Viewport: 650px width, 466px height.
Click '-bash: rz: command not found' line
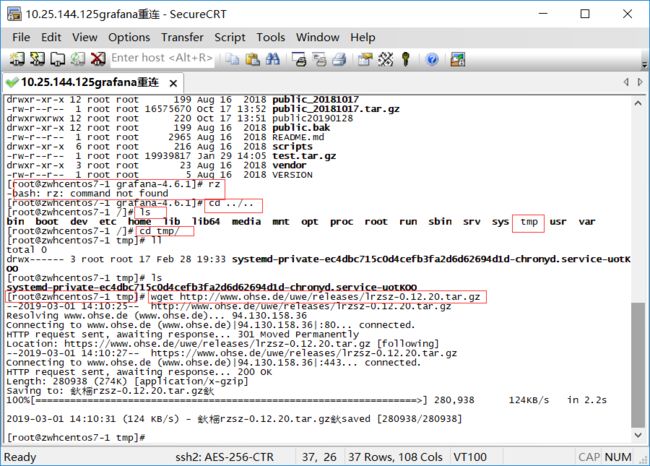click(87, 194)
